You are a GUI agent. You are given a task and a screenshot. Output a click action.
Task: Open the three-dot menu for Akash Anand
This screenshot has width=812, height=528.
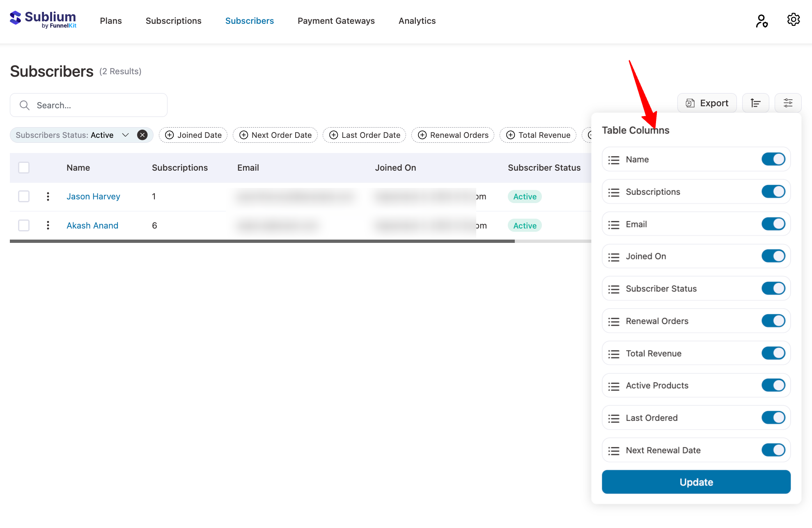click(48, 225)
